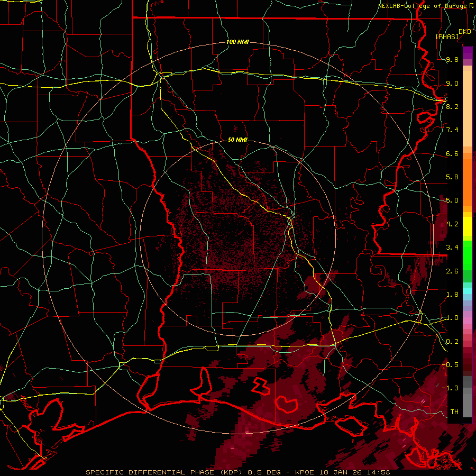Click the -0.5 value on the color scale

(451, 365)
